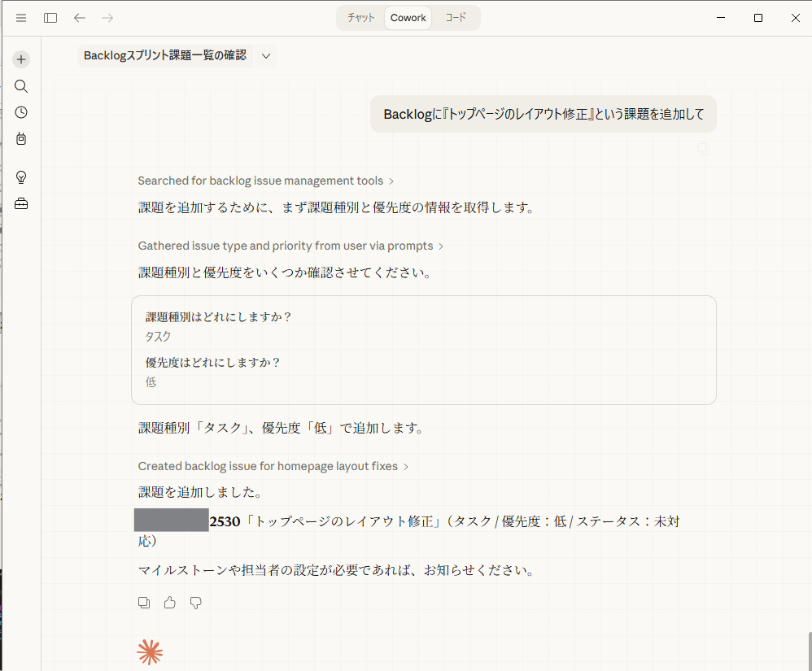View history via the clock icon
Image resolution: width=812 pixels, height=671 pixels.
pyautogui.click(x=20, y=111)
